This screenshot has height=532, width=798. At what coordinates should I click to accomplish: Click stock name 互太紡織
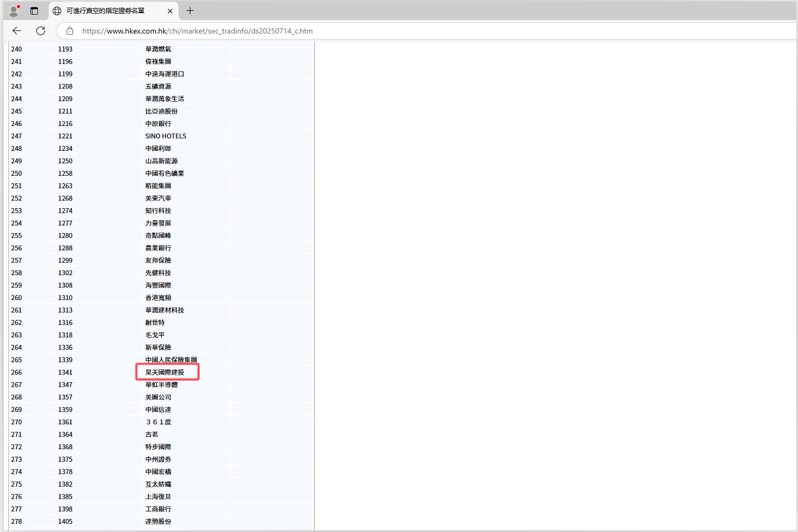158,485
